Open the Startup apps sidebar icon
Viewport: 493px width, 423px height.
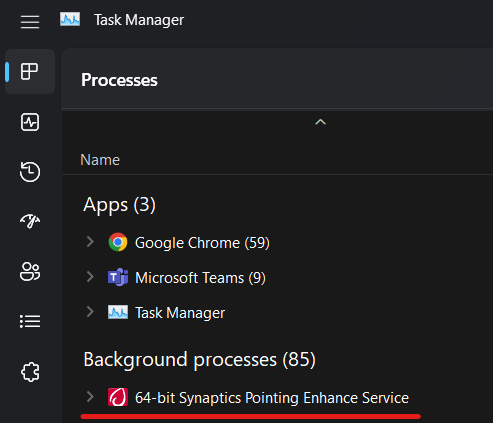30,221
